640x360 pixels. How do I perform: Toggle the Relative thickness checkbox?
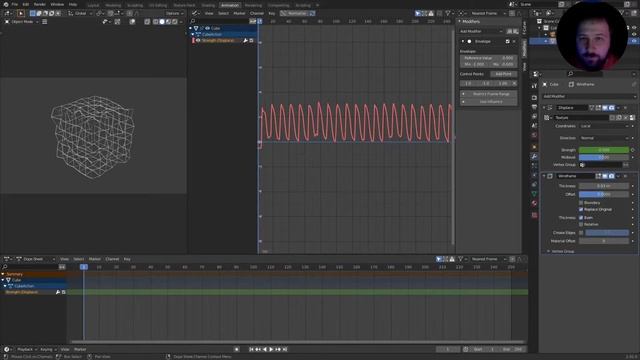click(x=581, y=224)
